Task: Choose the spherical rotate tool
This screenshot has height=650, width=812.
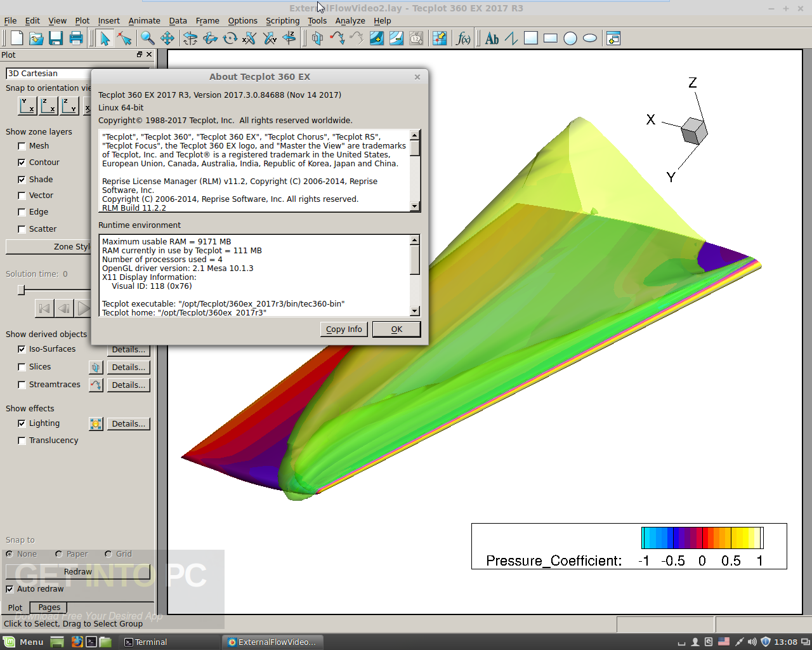Action: point(190,38)
